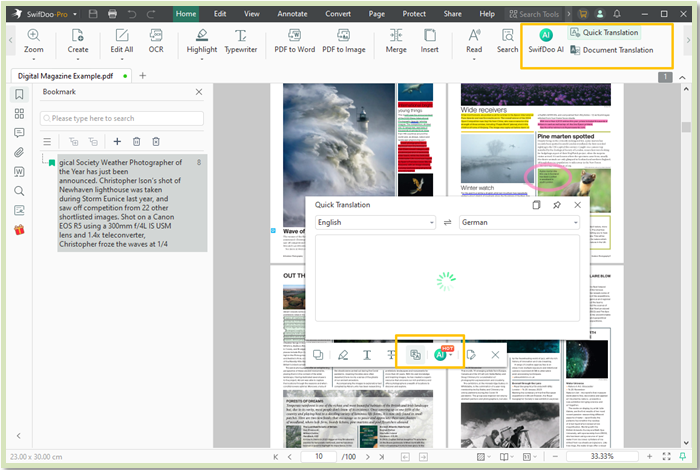
Task: Switch to the Annotate ribbon tab
Action: point(294,14)
